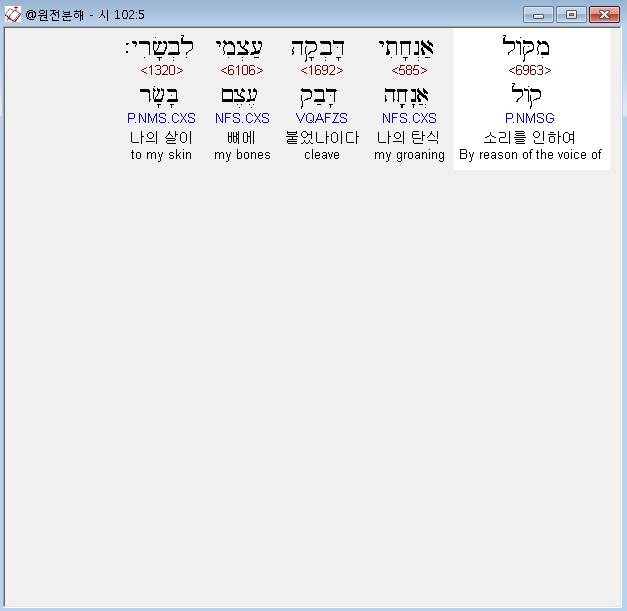
Task: Click the root word under <1320>
Action: pyautogui.click(x=159, y=96)
